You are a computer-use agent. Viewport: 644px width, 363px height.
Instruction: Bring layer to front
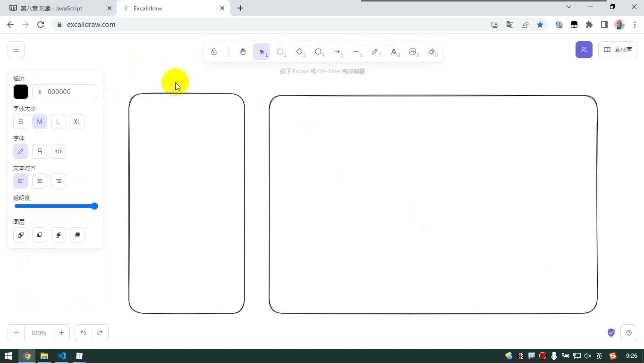coord(77,235)
